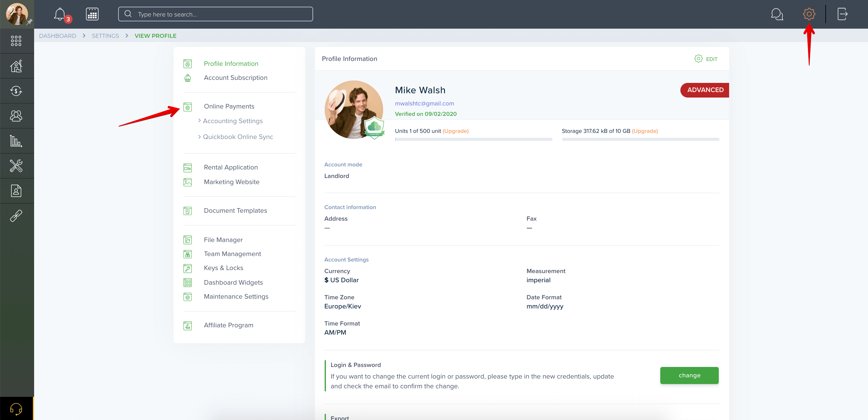Click the orange settings gear icon
Viewport: 868px width, 420px height.
tap(809, 14)
